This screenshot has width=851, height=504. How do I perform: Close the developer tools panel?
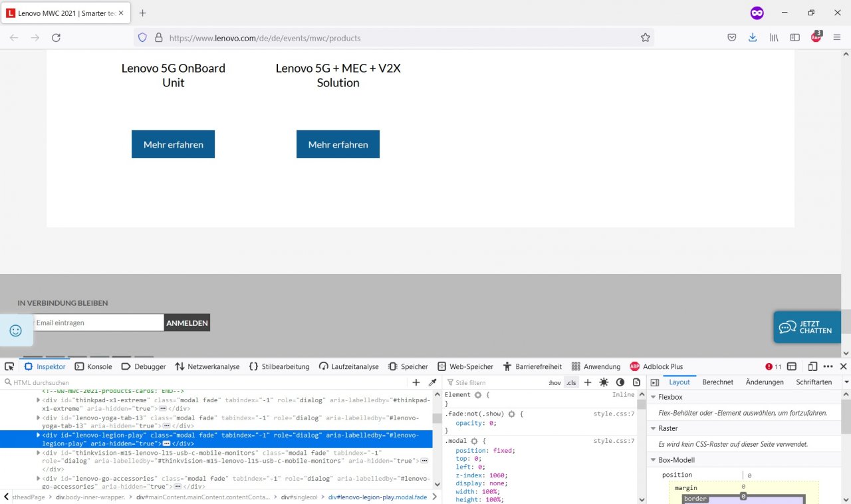click(x=843, y=366)
